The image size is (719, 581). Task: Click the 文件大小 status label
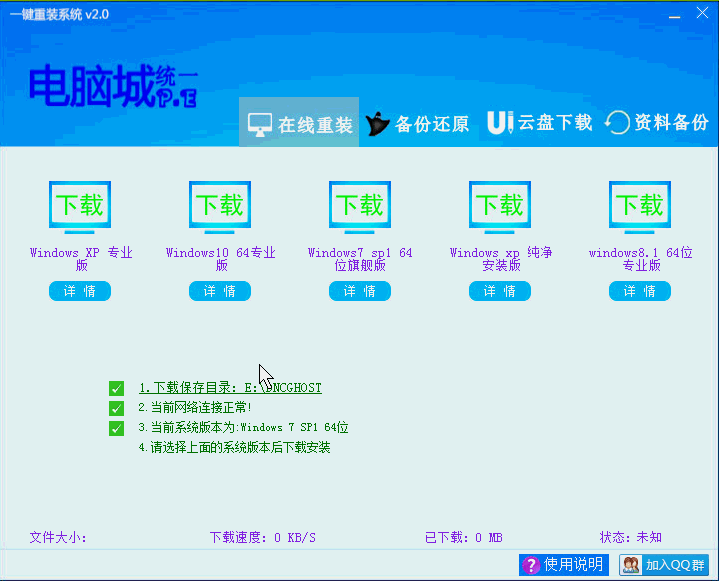[x=58, y=537]
